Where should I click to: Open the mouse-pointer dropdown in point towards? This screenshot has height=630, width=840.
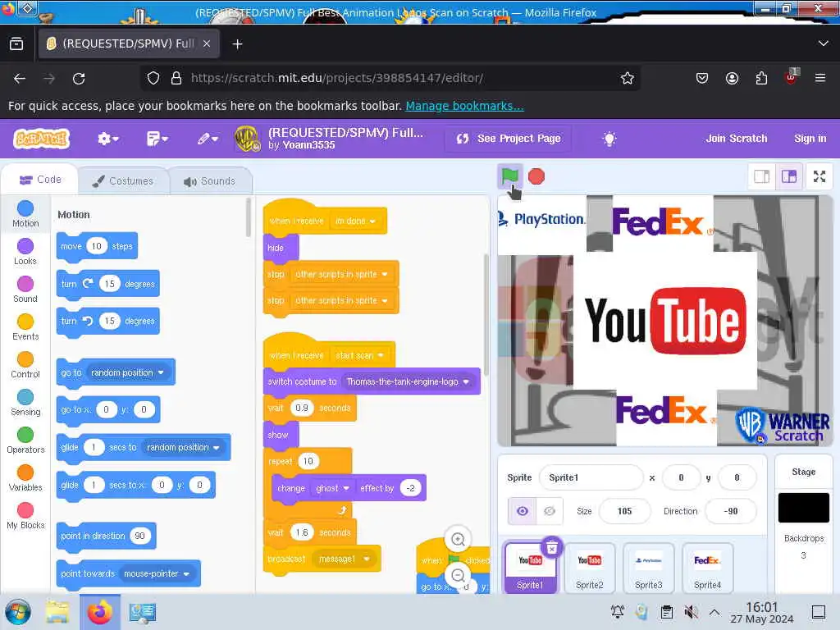point(157,573)
